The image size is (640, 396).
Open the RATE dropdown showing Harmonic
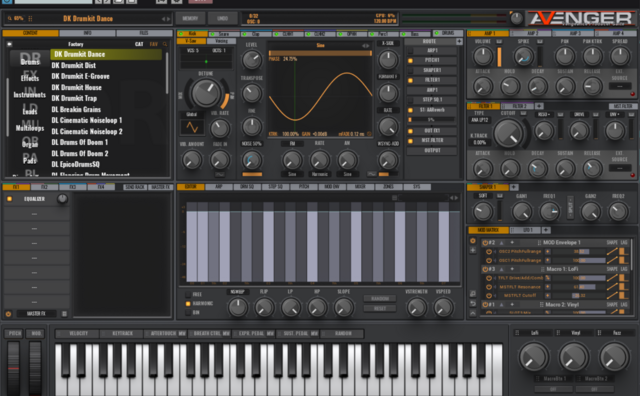coord(320,174)
